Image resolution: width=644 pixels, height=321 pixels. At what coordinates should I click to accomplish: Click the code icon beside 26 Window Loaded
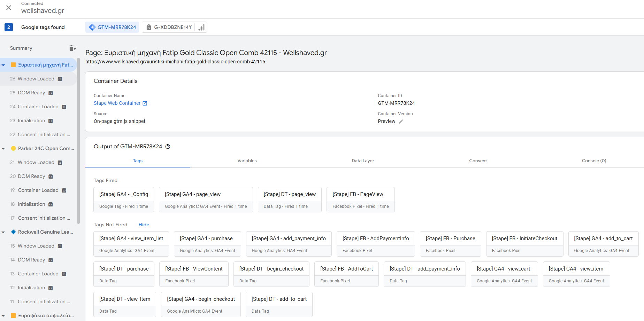pos(60,79)
